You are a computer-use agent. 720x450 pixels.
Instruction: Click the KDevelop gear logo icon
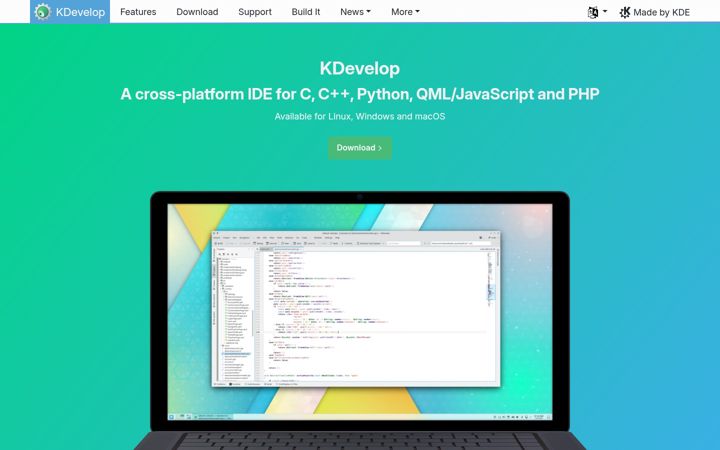click(43, 11)
